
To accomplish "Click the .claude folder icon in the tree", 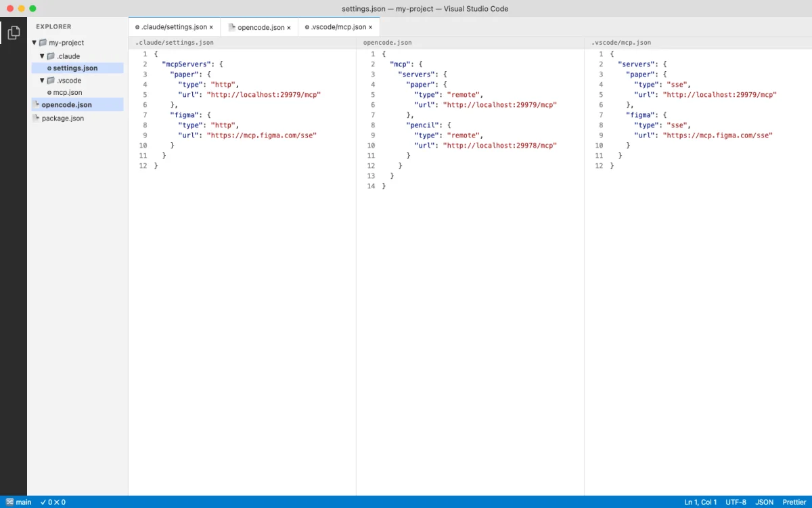I will click(x=51, y=56).
